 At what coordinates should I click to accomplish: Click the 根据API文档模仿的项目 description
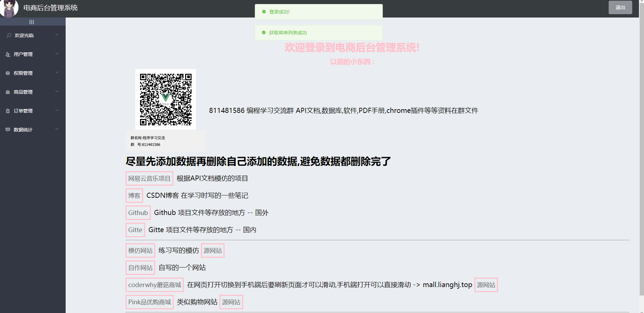[212, 178]
